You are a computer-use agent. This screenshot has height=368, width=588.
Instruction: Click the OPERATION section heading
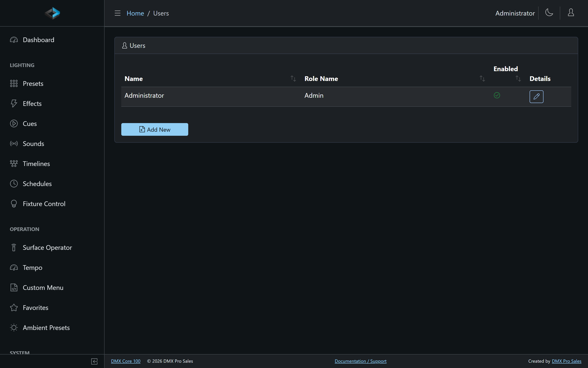pos(24,229)
